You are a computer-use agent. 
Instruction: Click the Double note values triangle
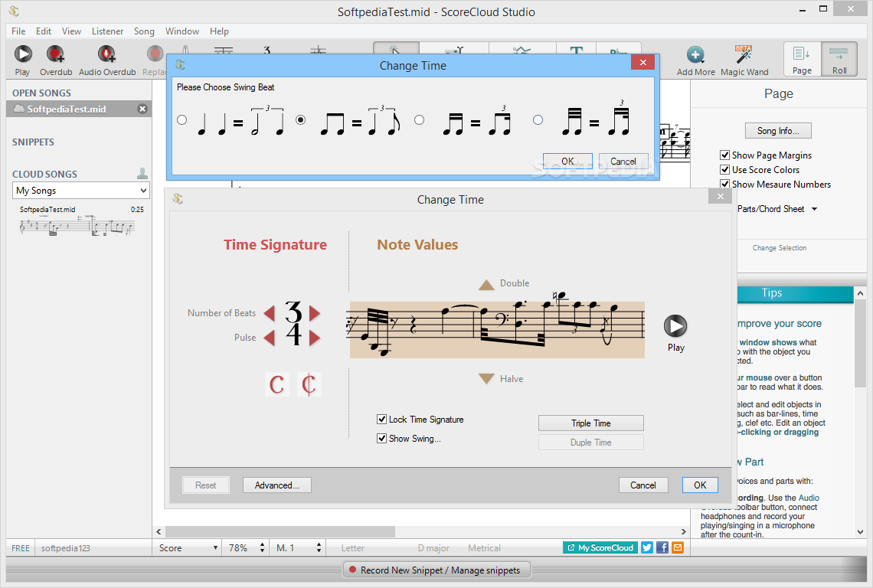486,285
